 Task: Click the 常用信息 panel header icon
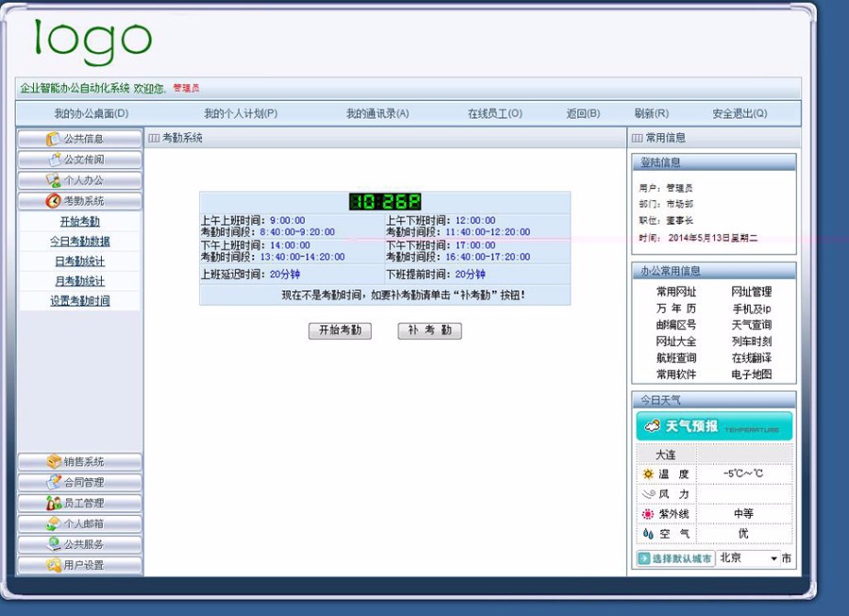coord(638,139)
